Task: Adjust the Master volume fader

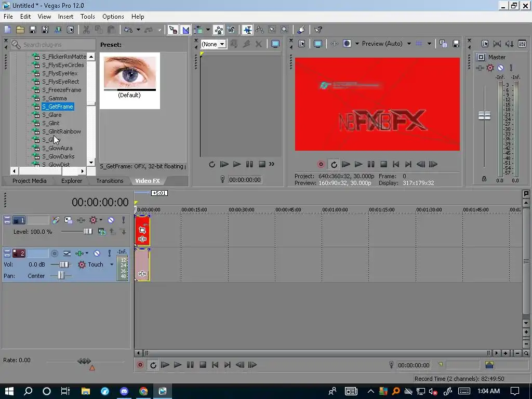Action: (484, 116)
